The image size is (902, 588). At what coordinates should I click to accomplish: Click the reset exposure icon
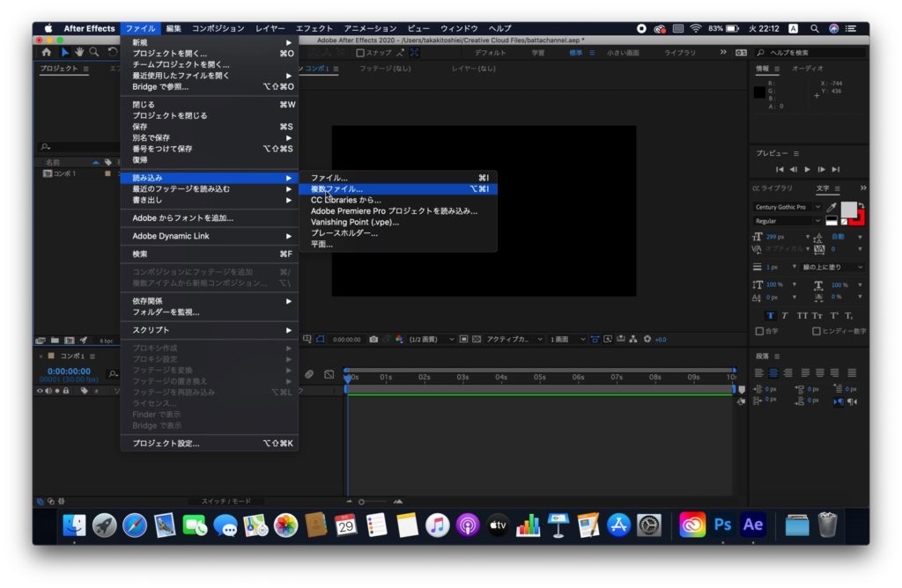647,339
